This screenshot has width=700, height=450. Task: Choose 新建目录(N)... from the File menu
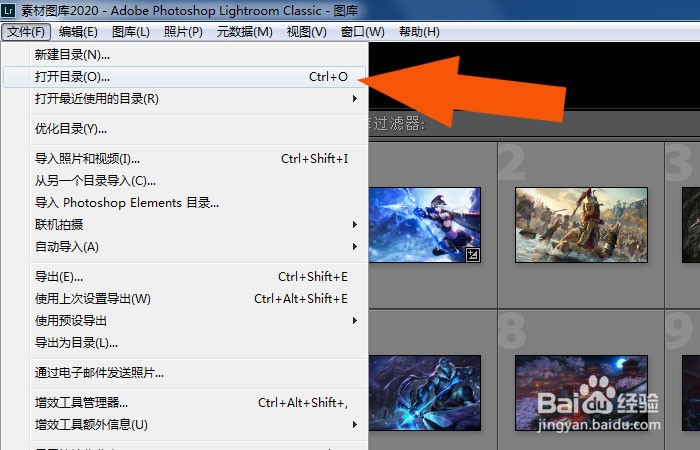pos(184,55)
